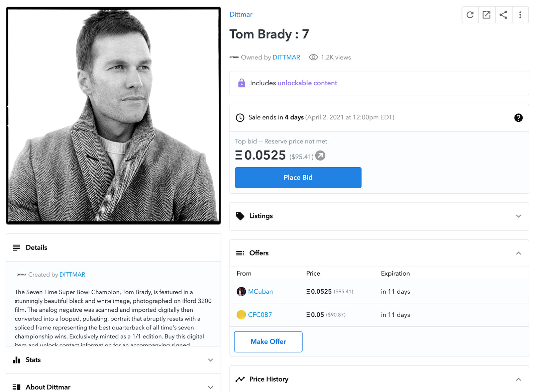The image size is (535, 392).
Task: Collapse the Offers section
Action: [x=518, y=253]
